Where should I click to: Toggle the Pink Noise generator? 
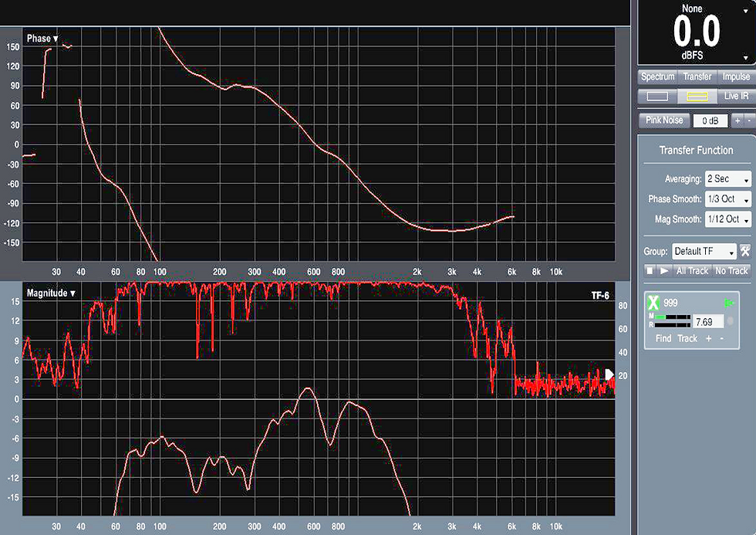664,120
